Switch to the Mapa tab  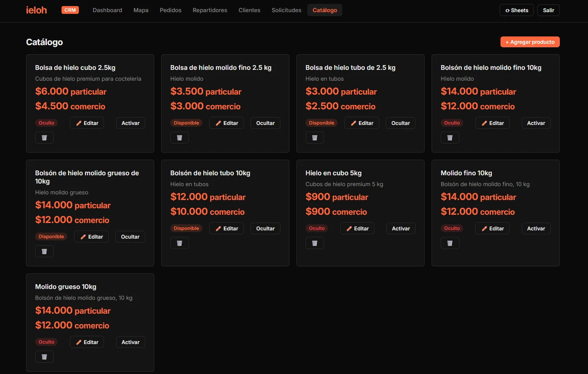pyautogui.click(x=141, y=10)
